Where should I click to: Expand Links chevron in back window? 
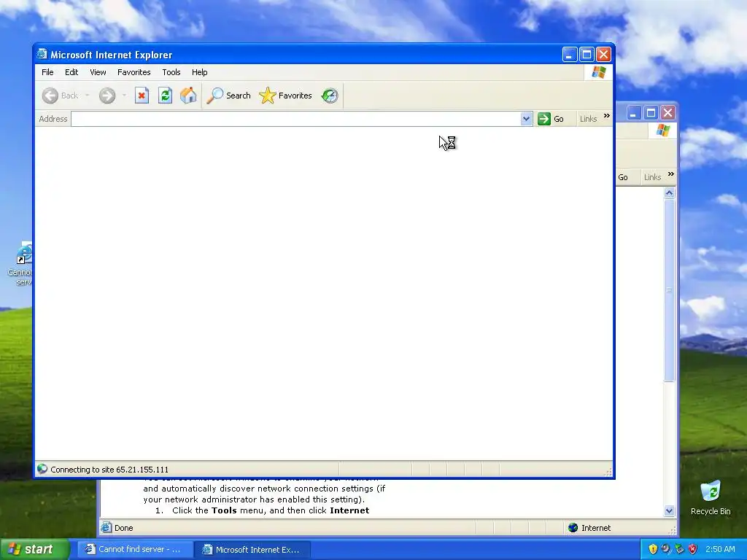tap(671, 174)
